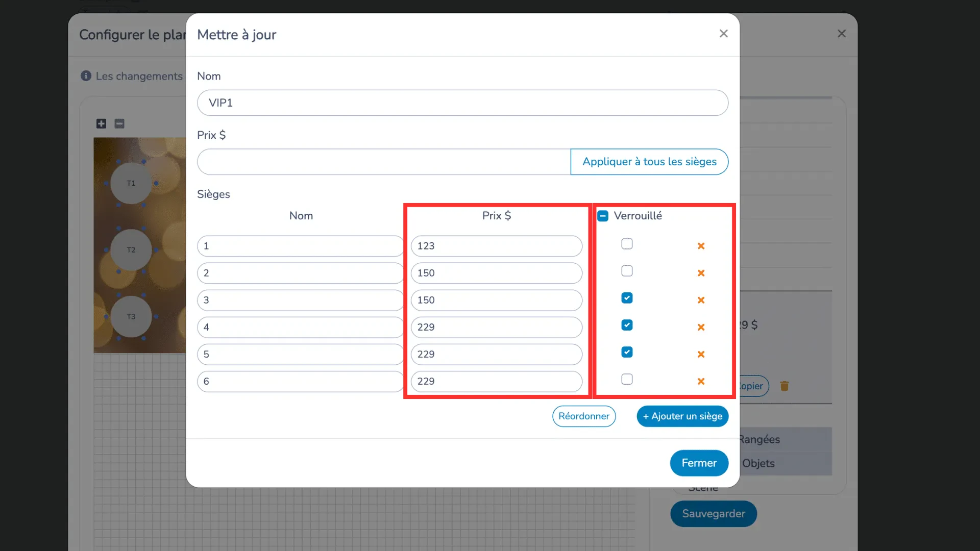980x551 pixels.
Task: Click seat 5's price field showing 229
Action: 496,354
